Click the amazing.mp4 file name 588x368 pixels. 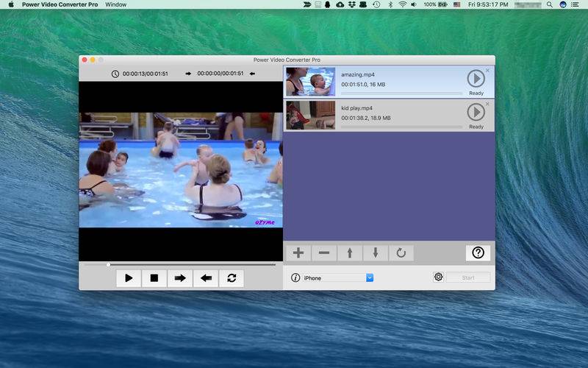358,75
